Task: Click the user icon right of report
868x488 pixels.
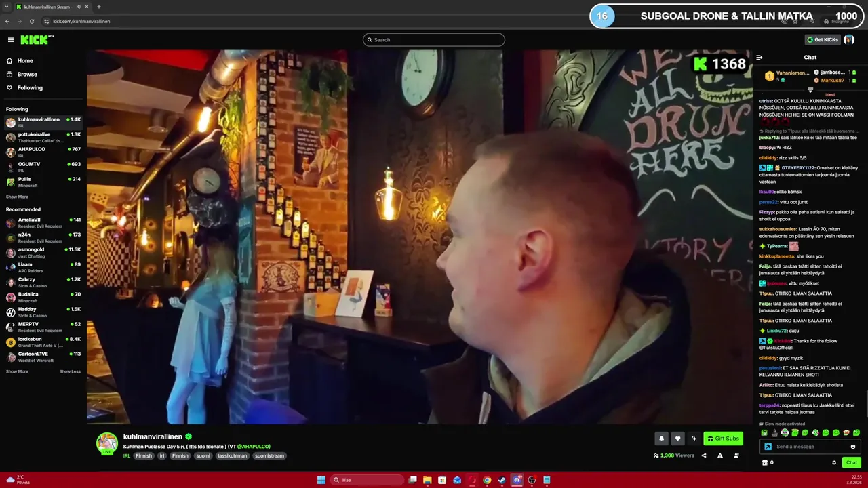Action: 736,455
